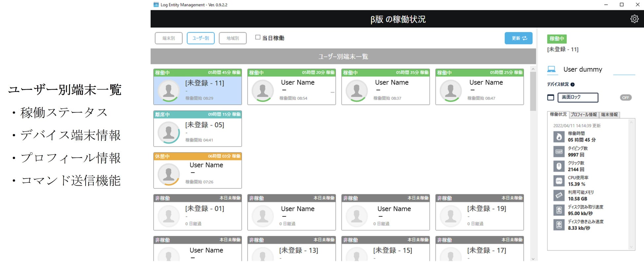This screenshot has height=266, width=644.
Task: Click the avatar on the [未登録 - 01] card
Action: (169, 216)
